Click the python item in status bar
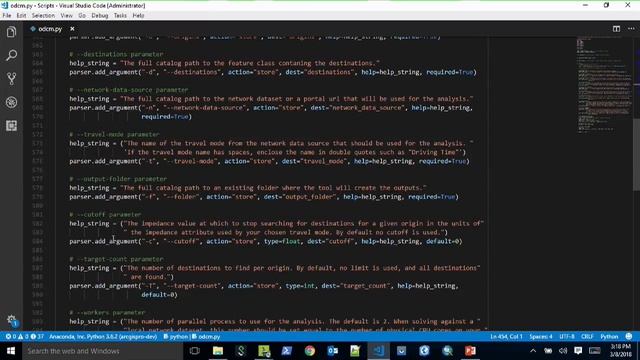Viewport: 640px width, 360px height. pyautogui.click(x=176, y=337)
